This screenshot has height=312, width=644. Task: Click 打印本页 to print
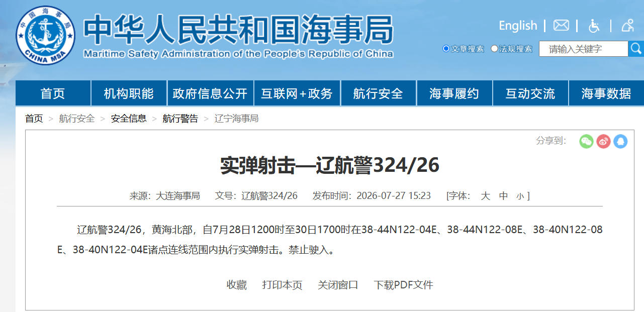click(x=283, y=285)
